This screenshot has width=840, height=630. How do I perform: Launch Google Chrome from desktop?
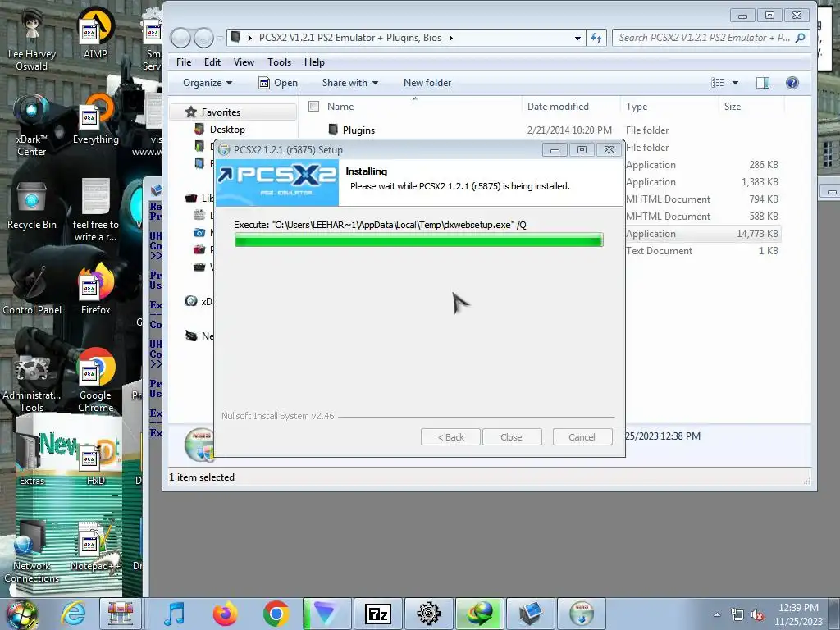point(95,381)
